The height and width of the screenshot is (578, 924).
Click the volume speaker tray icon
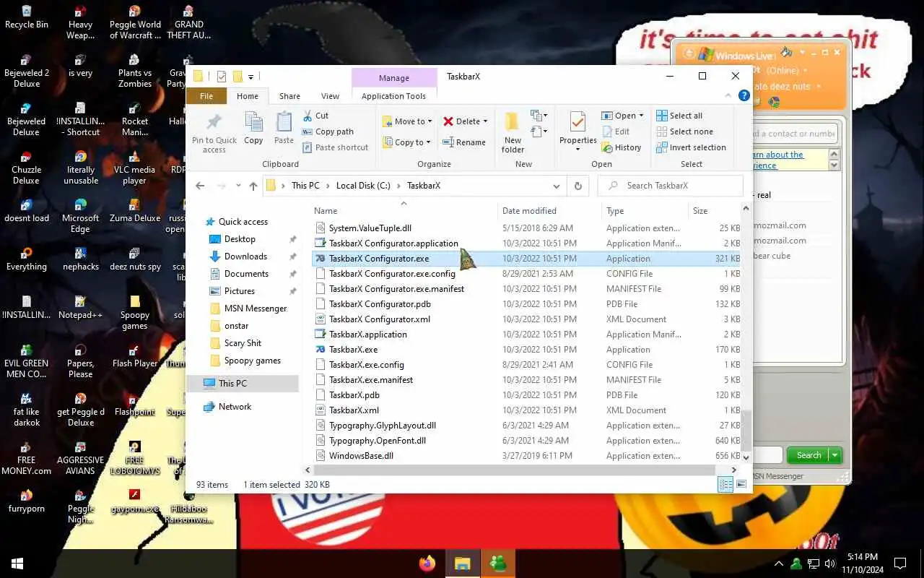click(830, 564)
